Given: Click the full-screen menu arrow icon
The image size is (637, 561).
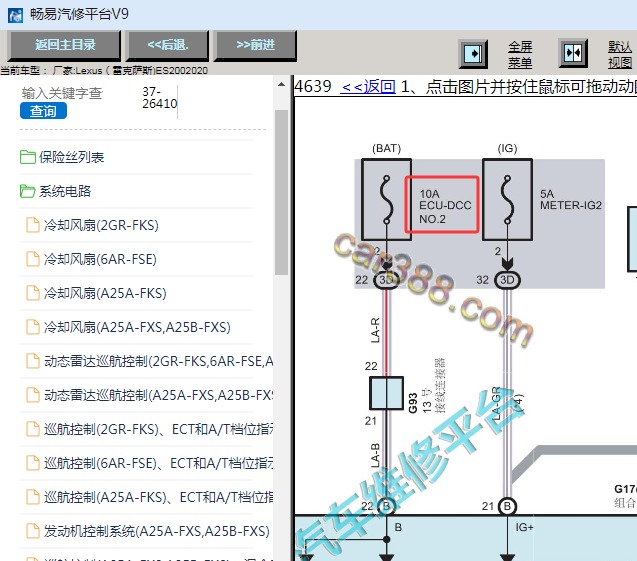Looking at the screenshot, I should click(473, 54).
